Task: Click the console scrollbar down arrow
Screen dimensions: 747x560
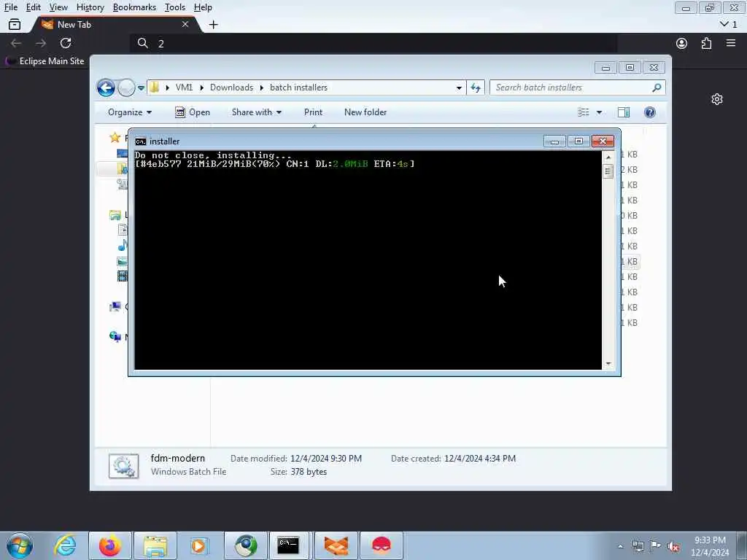Action: 608,365
